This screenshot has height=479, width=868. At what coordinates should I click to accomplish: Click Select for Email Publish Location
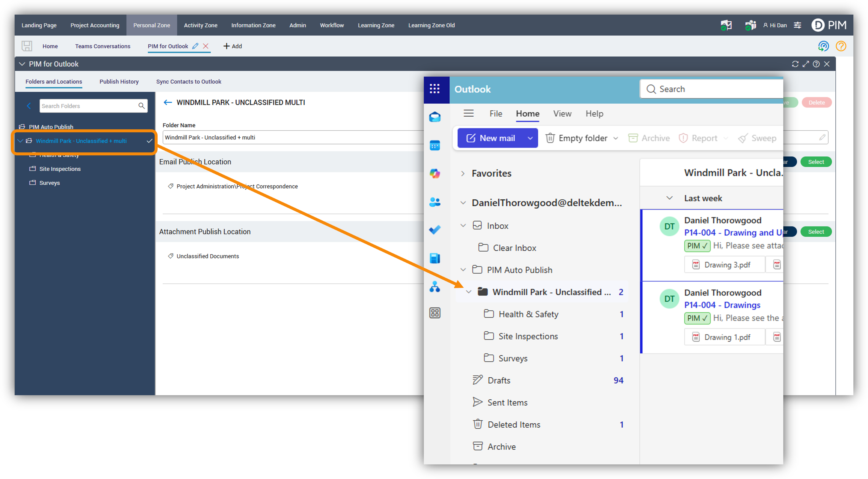(816, 162)
